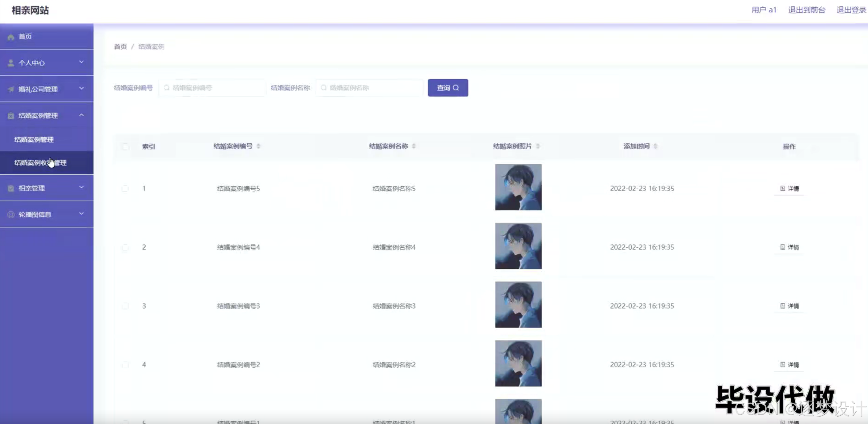868x424 pixels.
Task: Click the icon beside 结婚案例管理 parent menu
Action: [x=11, y=116]
